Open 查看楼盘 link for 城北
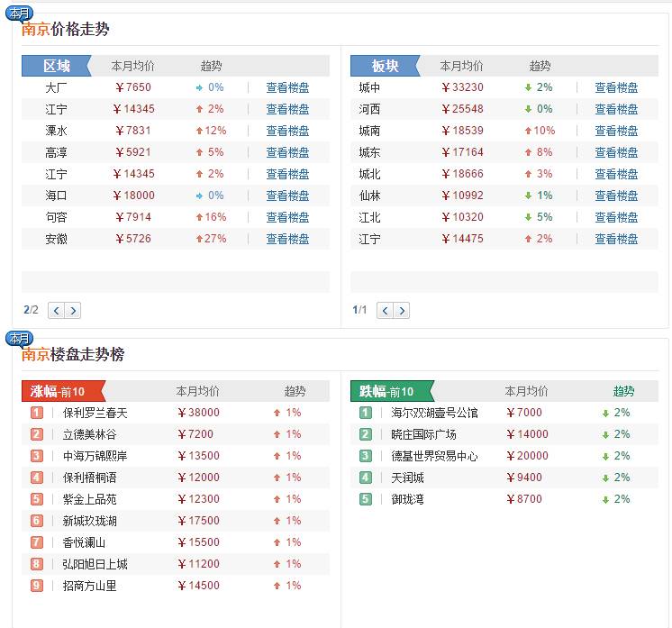Image resolution: width=672 pixels, height=628 pixels. coord(616,174)
